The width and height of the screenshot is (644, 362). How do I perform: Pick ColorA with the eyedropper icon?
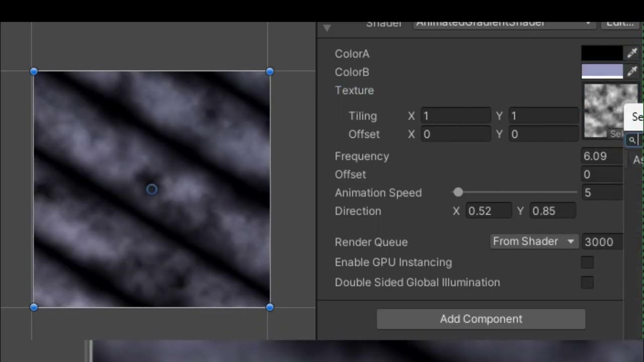[632, 53]
